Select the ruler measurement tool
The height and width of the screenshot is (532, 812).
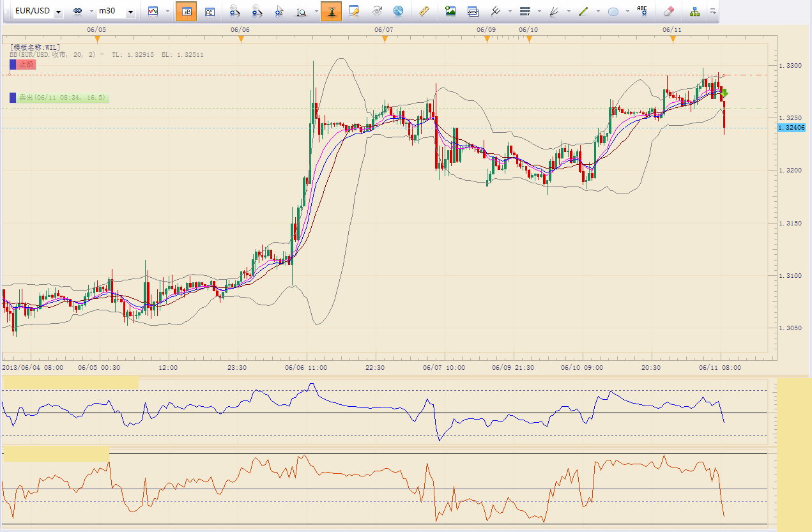pos(424,11)
